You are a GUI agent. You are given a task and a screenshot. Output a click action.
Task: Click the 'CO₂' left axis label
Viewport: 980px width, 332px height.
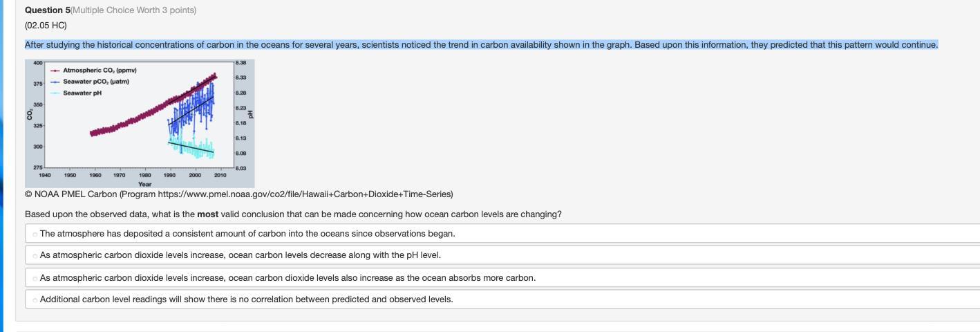30,114
